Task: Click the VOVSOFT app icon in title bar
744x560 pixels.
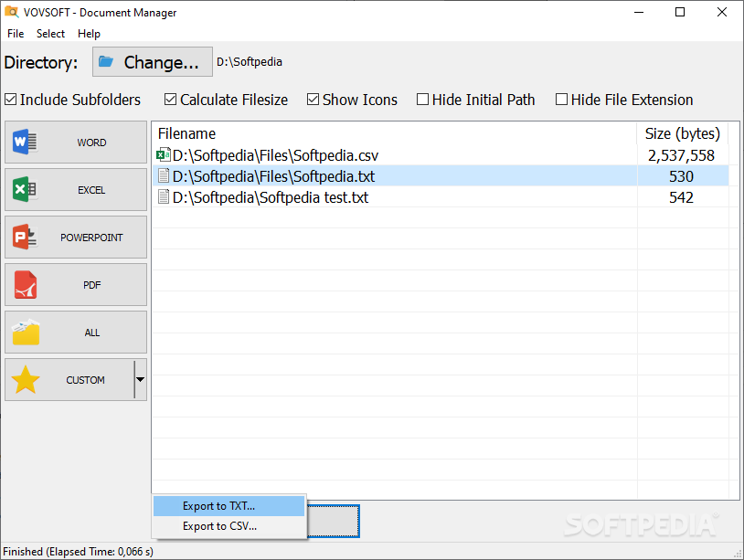Action: tap(11, 12)
